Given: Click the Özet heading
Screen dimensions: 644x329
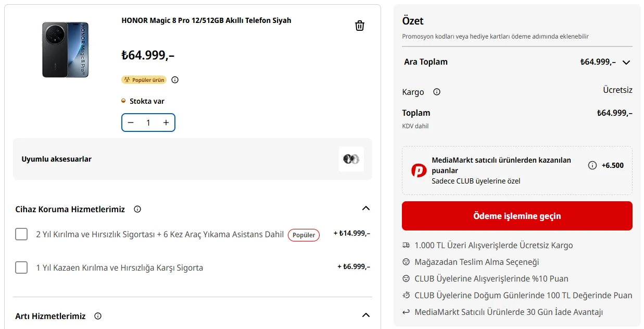Looking at the screenshot, I should click(413, 21).
